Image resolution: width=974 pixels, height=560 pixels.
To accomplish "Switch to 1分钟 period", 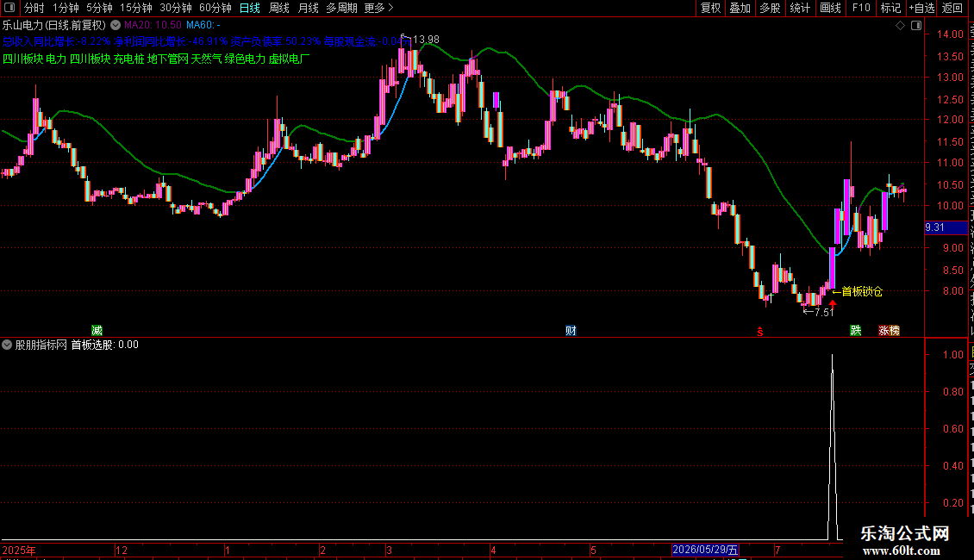I will click(66, 8).
